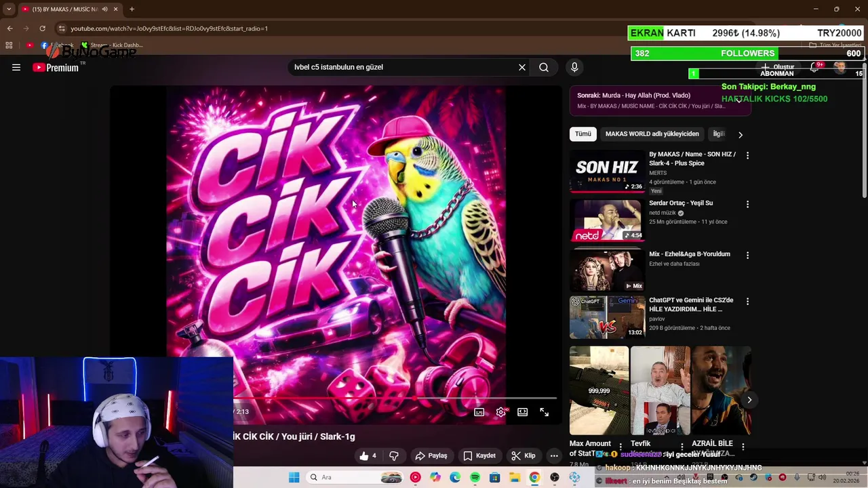The width and height of the screenshot is (868, 488).
Task: Open options menu for Serdar Ortaç video
Action: [747, 204]
